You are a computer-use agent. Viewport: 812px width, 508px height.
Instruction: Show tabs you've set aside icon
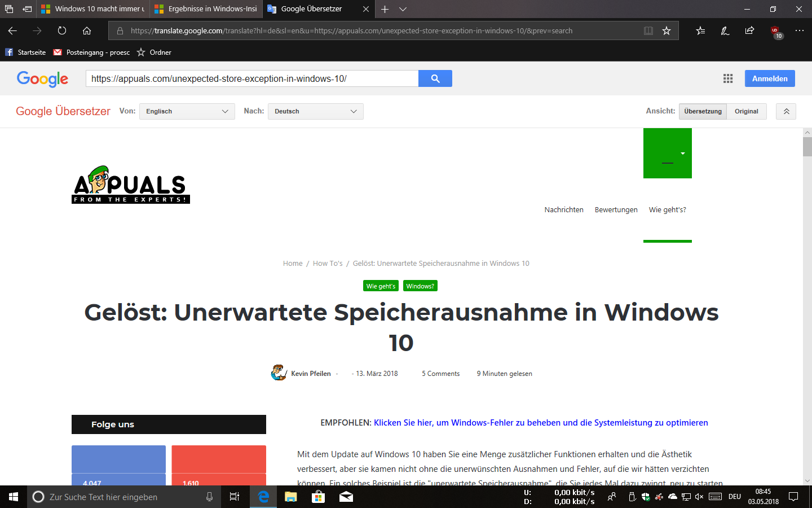[9, 9]
